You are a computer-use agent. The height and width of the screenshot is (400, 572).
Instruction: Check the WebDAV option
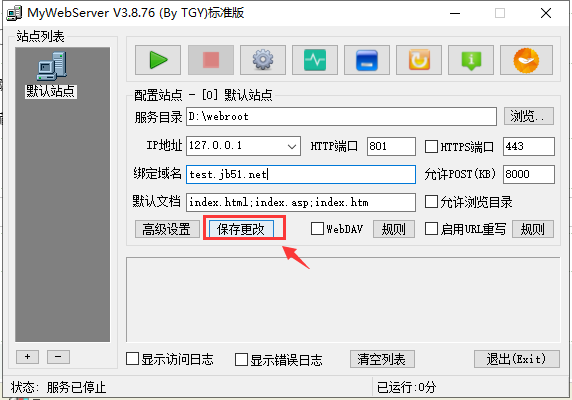pos(317,229)
